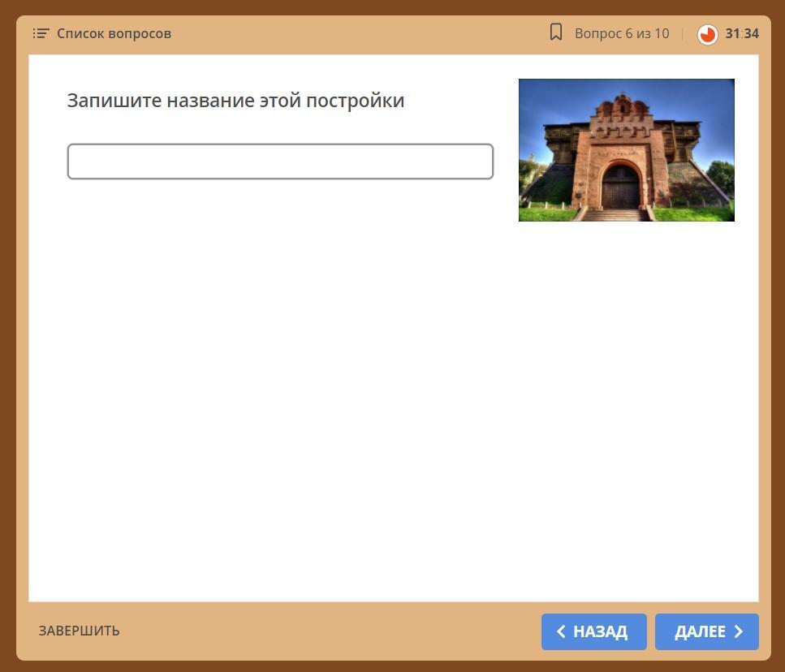785x672 pixels.
Task: Click the red timer clock icon
Action: 707,35
